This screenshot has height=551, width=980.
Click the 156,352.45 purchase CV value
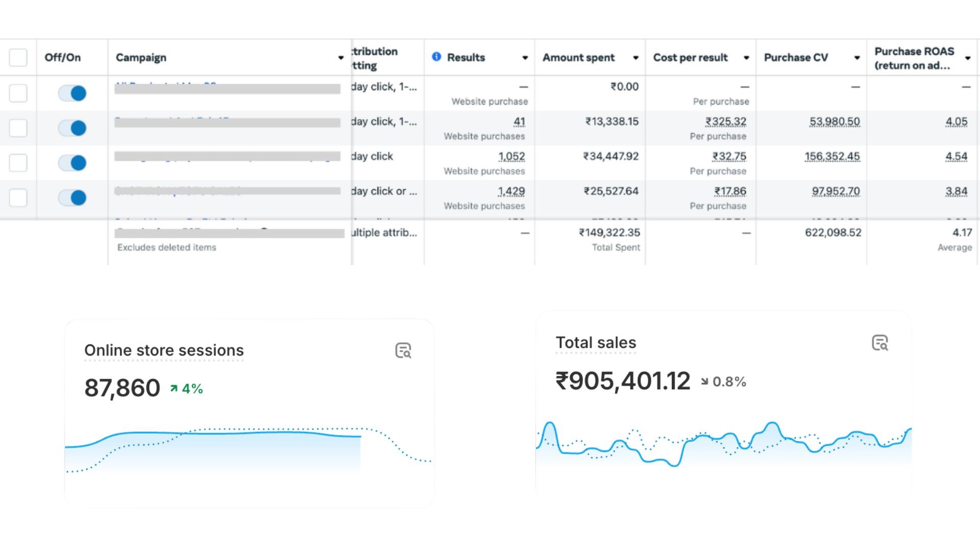click(x=832, y=156)
